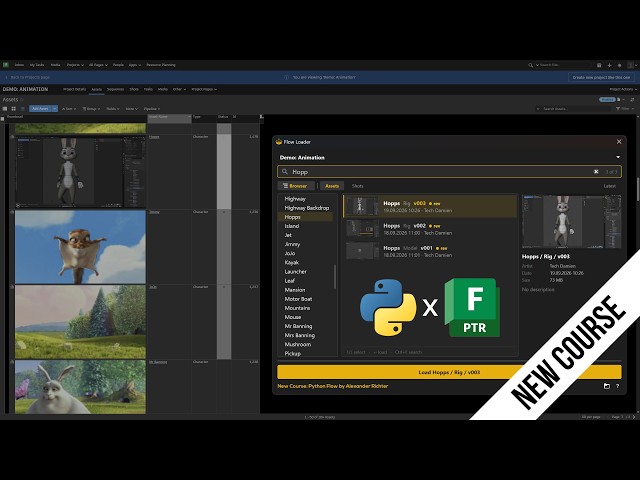Open the Hopps bunny rig thumbnail in asset grid

80,172
